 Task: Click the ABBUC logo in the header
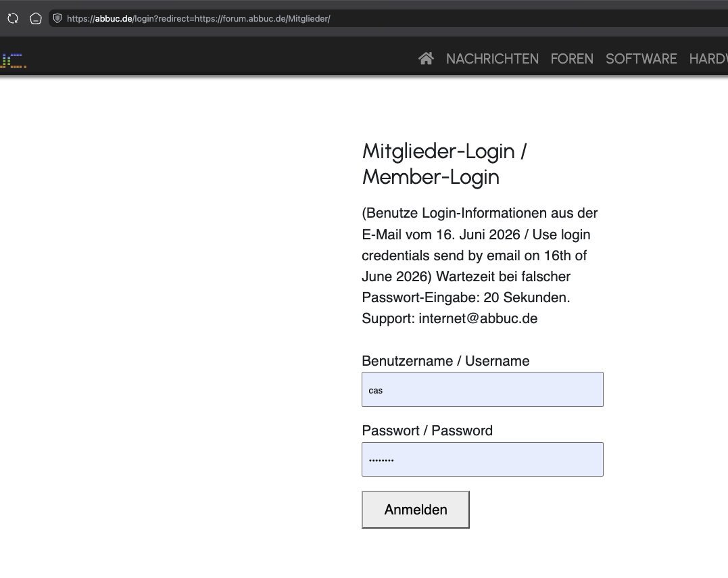pos(13,61)
